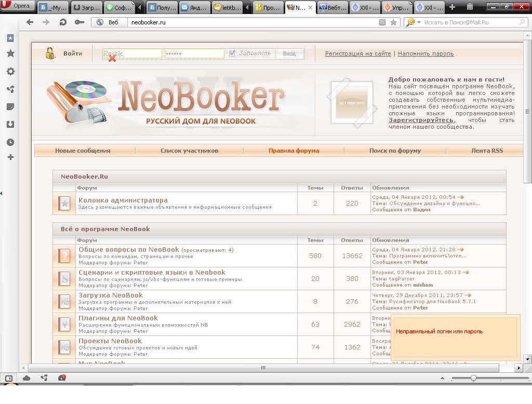This screenshot has height=404, width=532.
Task: Click the RSS feed icon in address bar
Action: click(382, 22)
